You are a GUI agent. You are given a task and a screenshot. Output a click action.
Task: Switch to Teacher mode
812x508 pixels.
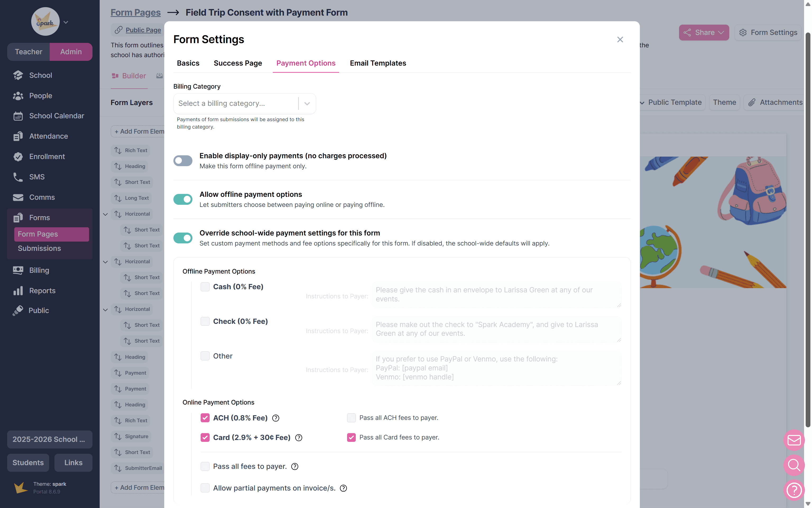coord(29,52)
